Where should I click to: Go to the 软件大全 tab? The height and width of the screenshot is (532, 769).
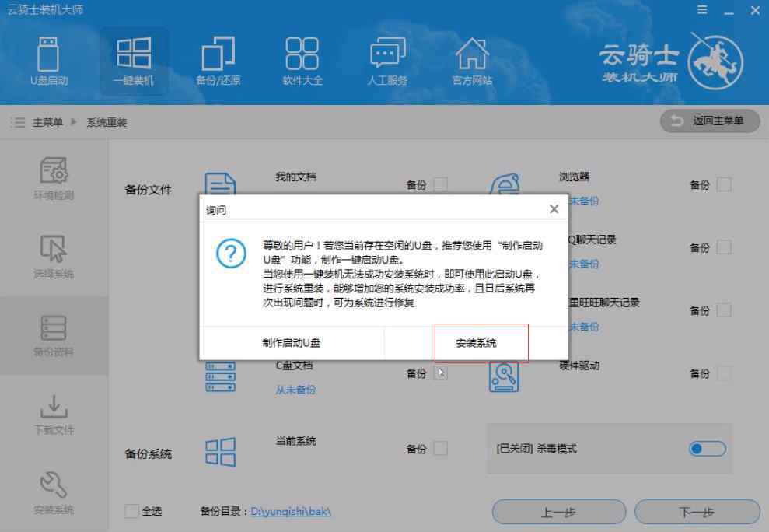[x=302, y=61]
